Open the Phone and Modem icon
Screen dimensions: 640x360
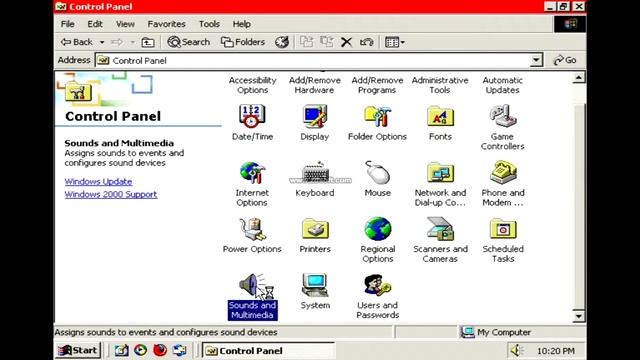[x=502, y=173]
